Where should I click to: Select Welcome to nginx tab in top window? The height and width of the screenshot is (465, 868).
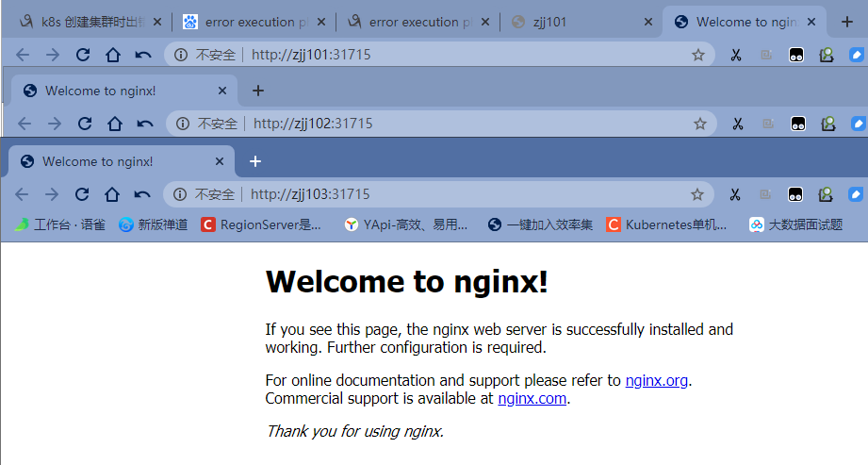(x=744, y=22)
